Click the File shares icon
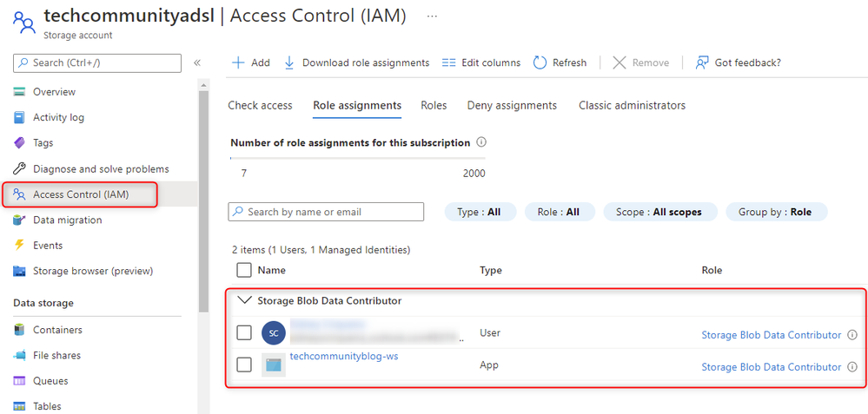868x414 pixels. coord(19,355)
